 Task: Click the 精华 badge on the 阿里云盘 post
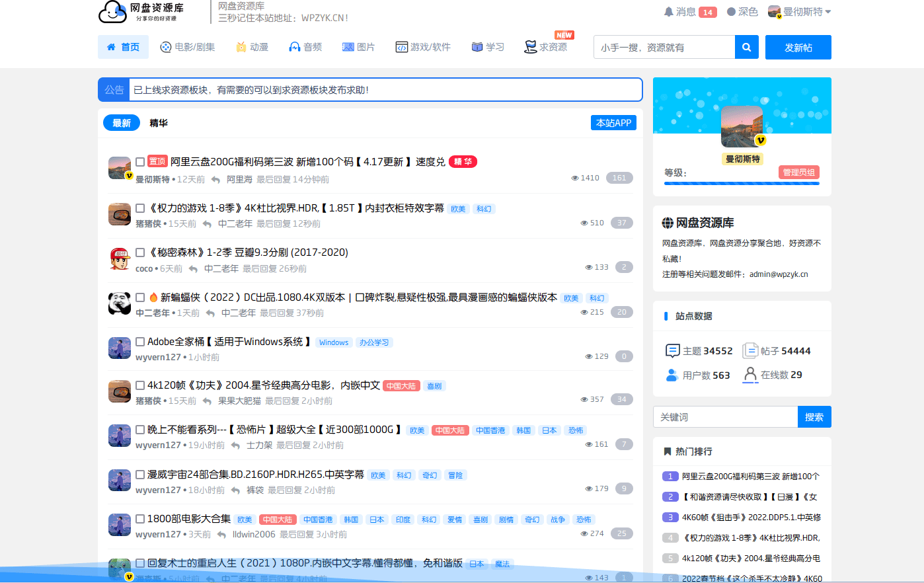coord(463,162)
